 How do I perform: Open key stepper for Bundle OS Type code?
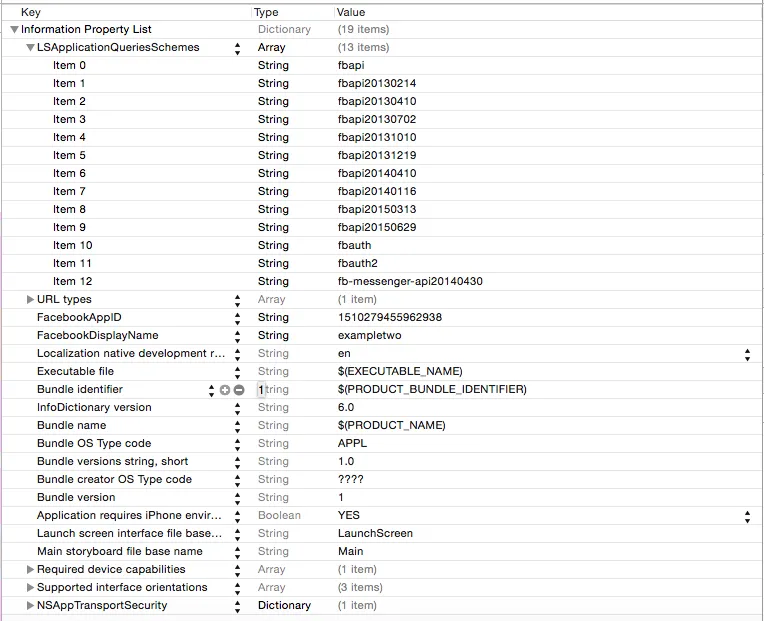tap(237, 444)
